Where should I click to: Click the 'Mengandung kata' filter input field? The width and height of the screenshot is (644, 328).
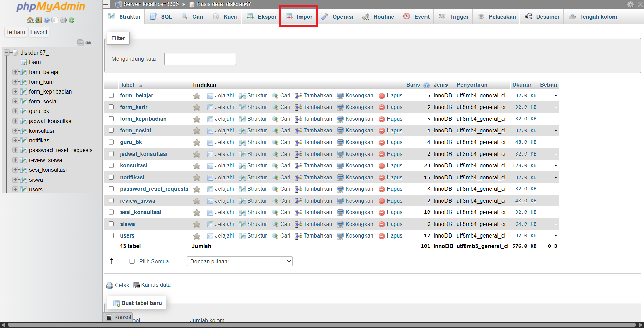pyautogui.click(x=200, y=59)
